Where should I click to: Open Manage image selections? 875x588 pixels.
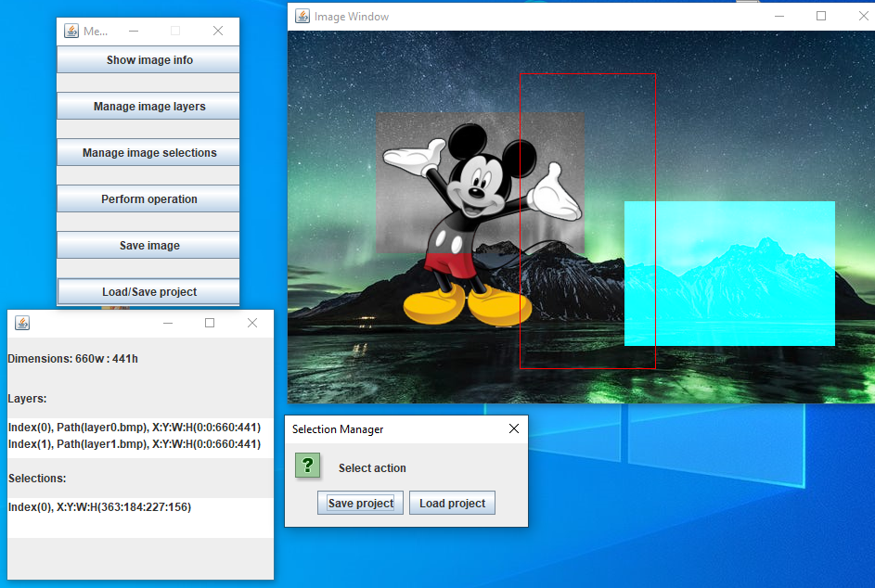click(x=148, y=152)
